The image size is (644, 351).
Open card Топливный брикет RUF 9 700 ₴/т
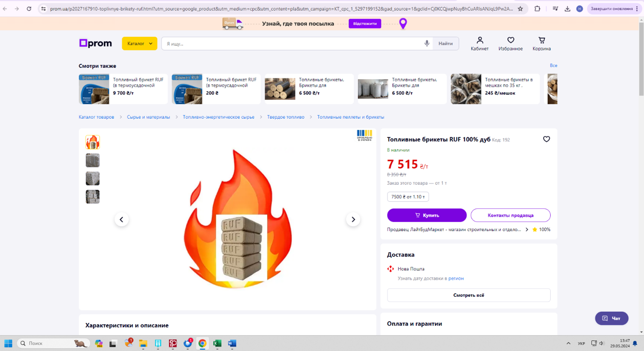coord(123,89)
